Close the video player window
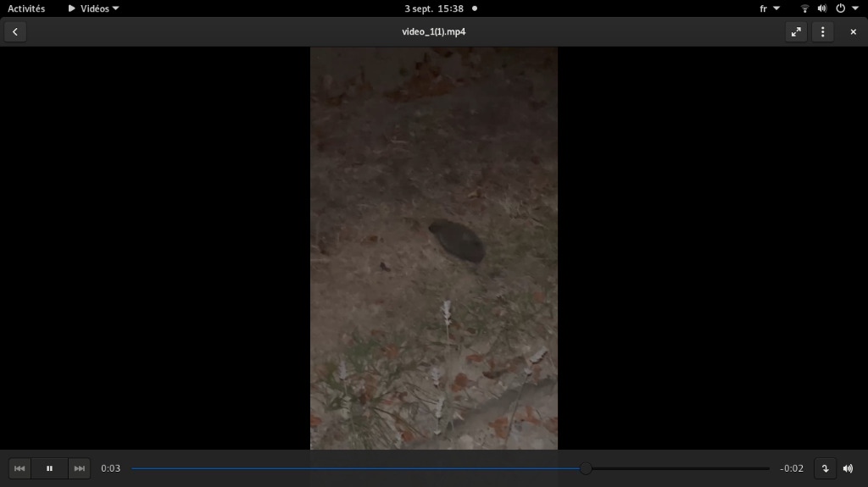Image resolution: width=868 pixels, height=487 pixels. click(853, 32)
